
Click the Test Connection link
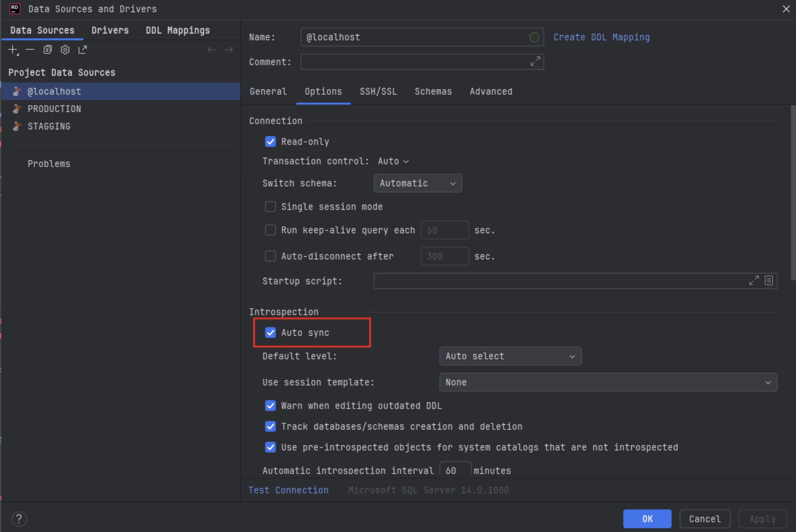point(288,490)
